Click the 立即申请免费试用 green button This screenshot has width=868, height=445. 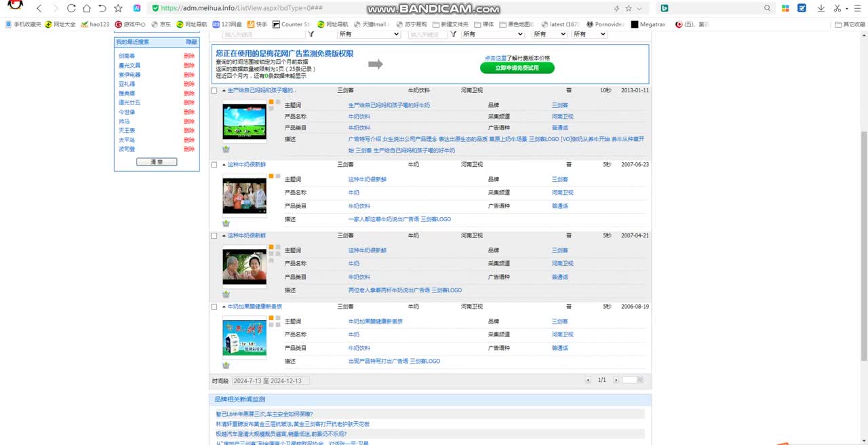(x=517, y=68)
